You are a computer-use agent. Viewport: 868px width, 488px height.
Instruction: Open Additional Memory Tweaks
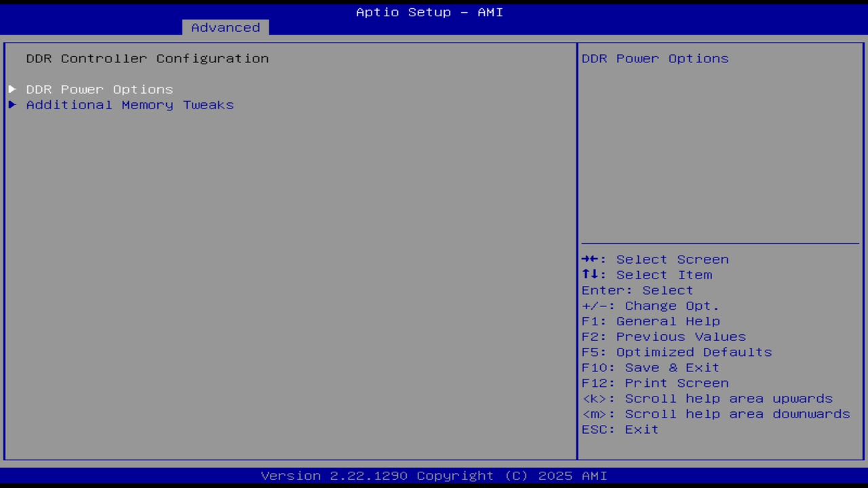pyautogui.click(x=130, y=104)
